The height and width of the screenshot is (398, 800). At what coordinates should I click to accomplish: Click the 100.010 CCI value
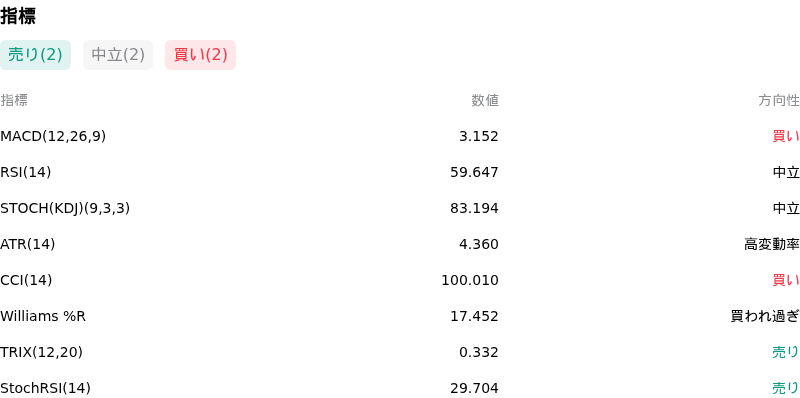click(x=470, y=280)
